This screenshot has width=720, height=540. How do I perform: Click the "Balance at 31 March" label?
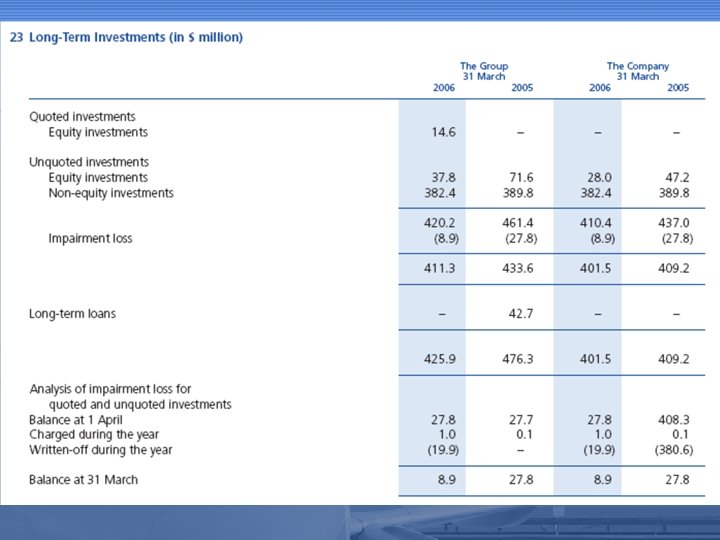(83, 480)
